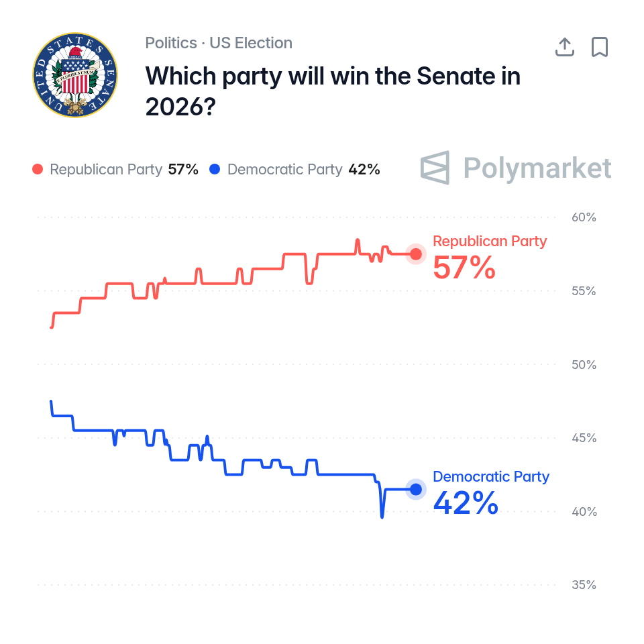Click the Polymarket logo icon
Screen dimensions: 644x644
coord(435,168)
